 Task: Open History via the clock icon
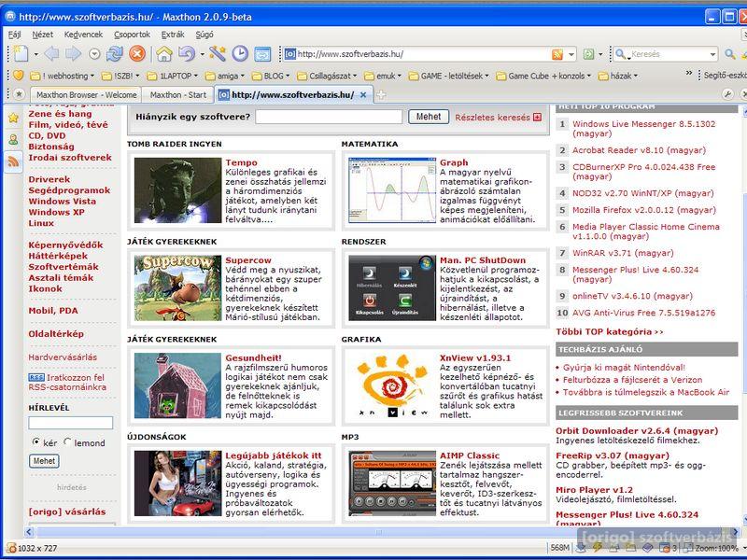[x=240, y=54]
